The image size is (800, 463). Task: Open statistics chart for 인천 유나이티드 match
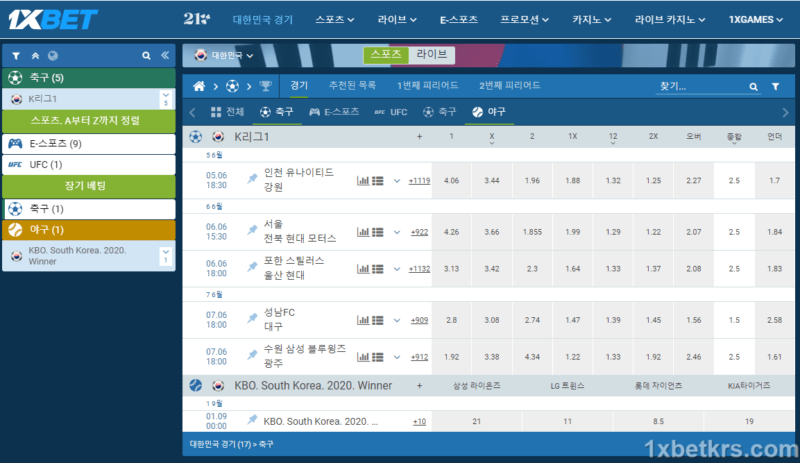(363, 181)
